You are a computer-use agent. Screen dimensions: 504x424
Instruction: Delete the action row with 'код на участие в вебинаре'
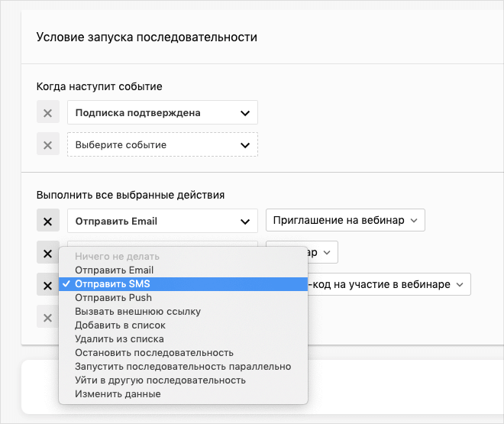[48, 285]
